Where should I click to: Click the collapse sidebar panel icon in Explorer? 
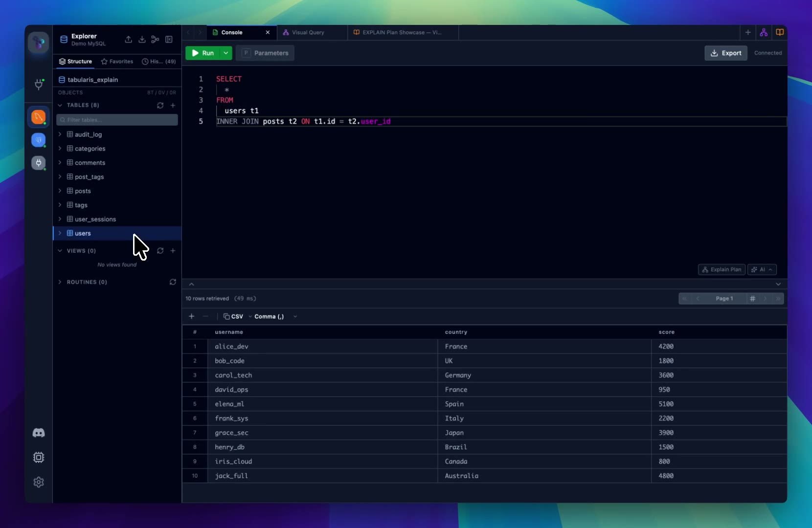coord(169,40)
